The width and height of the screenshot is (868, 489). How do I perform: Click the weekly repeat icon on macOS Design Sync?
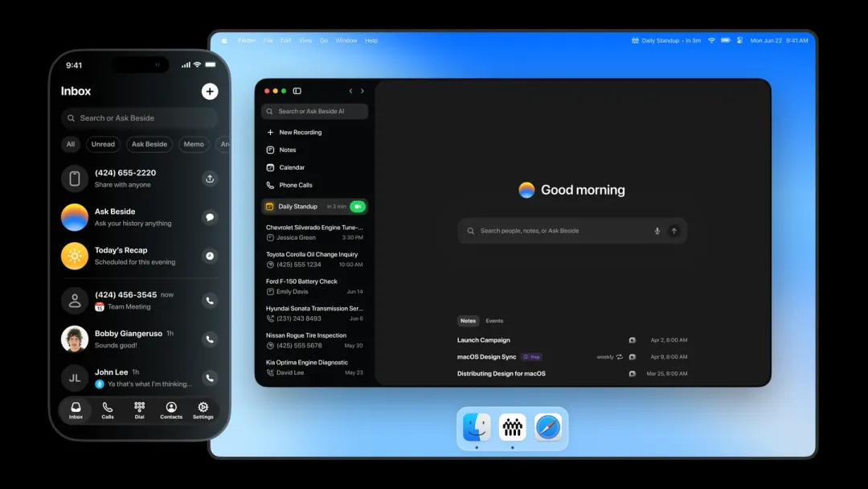619,357
